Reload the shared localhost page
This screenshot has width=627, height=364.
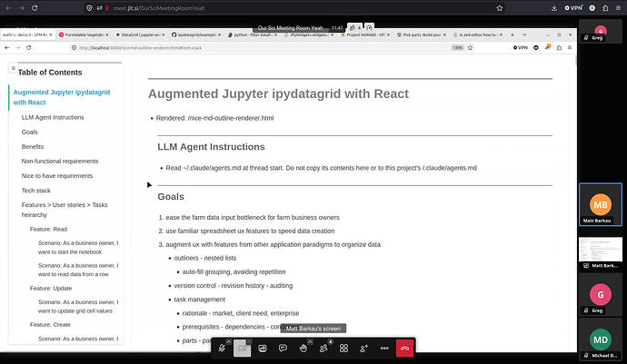(29, 47)
